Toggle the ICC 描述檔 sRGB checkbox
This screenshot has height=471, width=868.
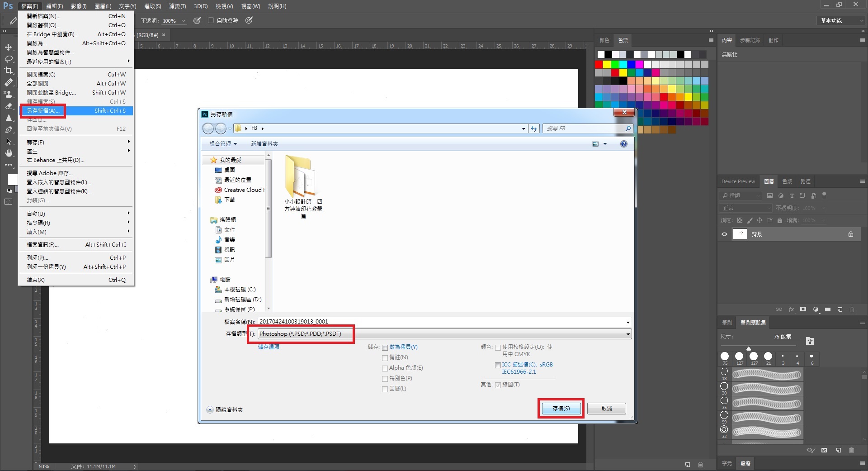pyautogui.click(x=498, y=365)
